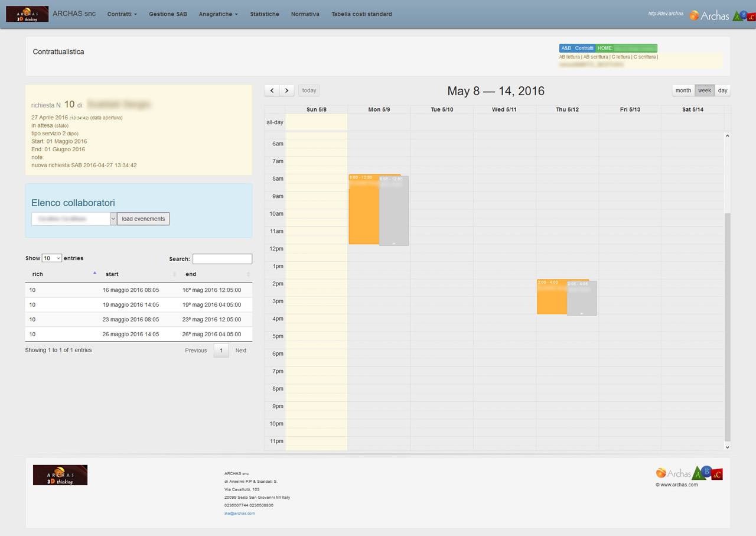Open the Contratti dropdown menu
The width and height of the screenshot is (756, 536).
click(x=122, y=14)
